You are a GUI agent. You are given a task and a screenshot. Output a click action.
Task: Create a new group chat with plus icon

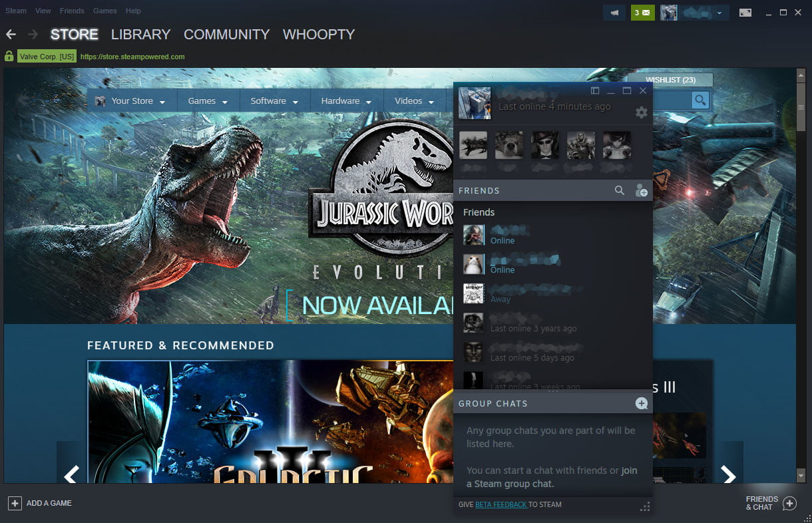pos(642,403)
